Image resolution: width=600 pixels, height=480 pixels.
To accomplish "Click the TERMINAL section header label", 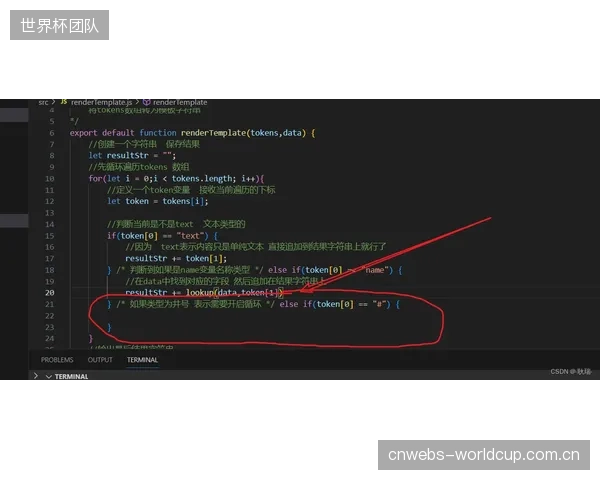I will [71, 377].
